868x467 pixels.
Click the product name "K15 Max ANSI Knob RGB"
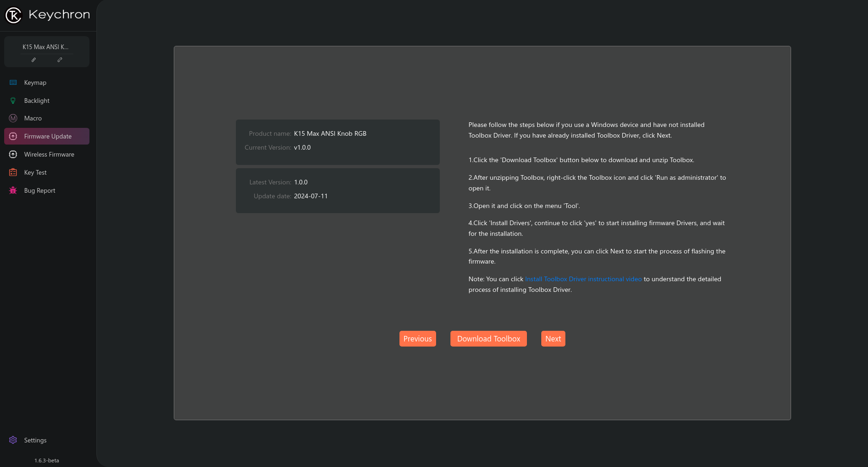(x=330, y=133)
